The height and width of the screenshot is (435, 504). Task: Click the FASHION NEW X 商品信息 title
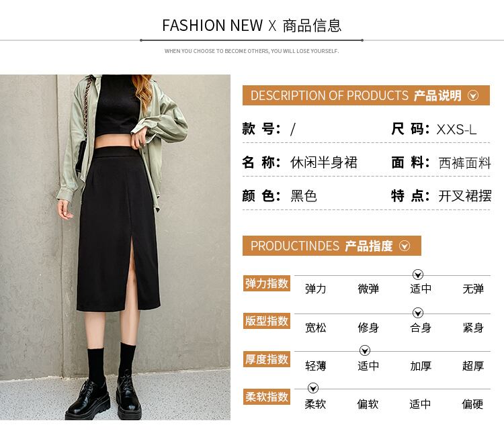click(252, 26)
